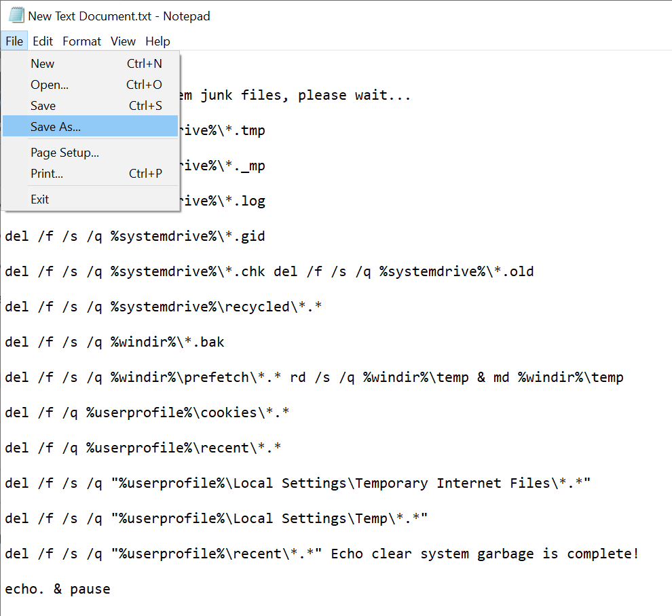
Task: Open the Help menu
Action: (x=157, y=41)
